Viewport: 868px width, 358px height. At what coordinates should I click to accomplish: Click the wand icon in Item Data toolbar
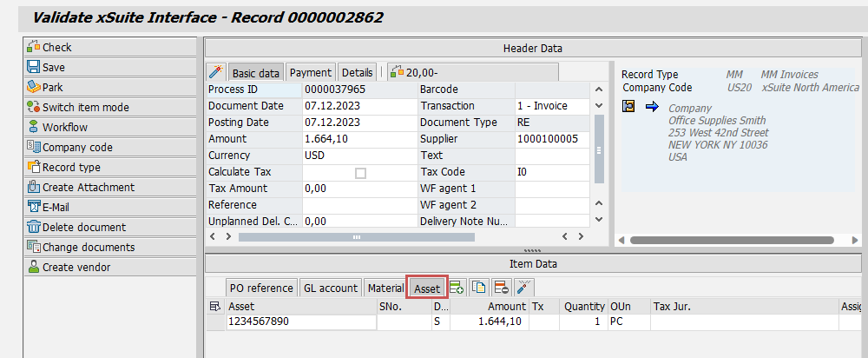(523, 288)
